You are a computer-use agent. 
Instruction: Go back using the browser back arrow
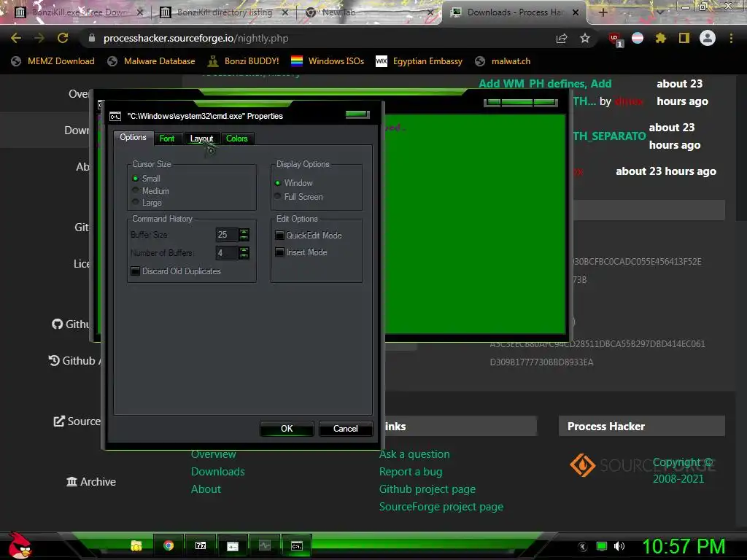[x=16, y=38]
